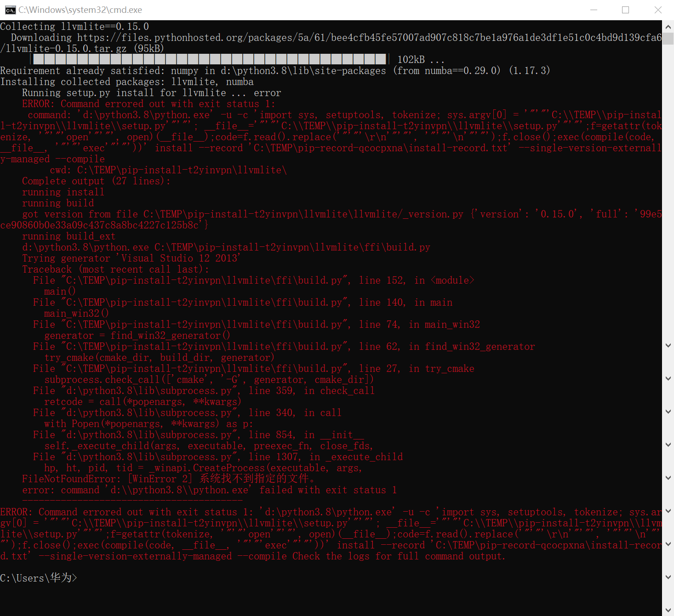Screen dimensions: 674x616
Task: Click "error: command 'd:\\python3.8\\python.exe' failed" line
Action: pos(210,490)
